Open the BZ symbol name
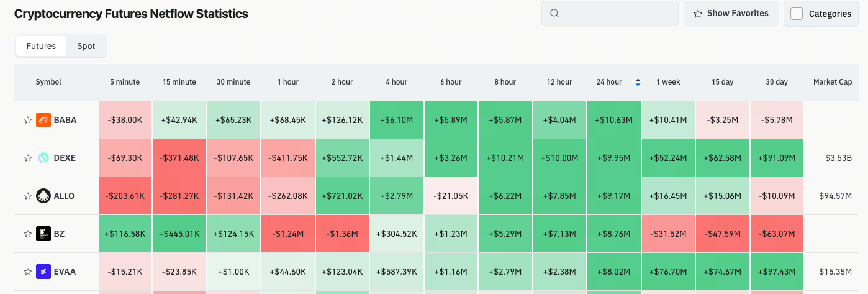The width and height of the screenshot is (868, 294). (59, 234)
